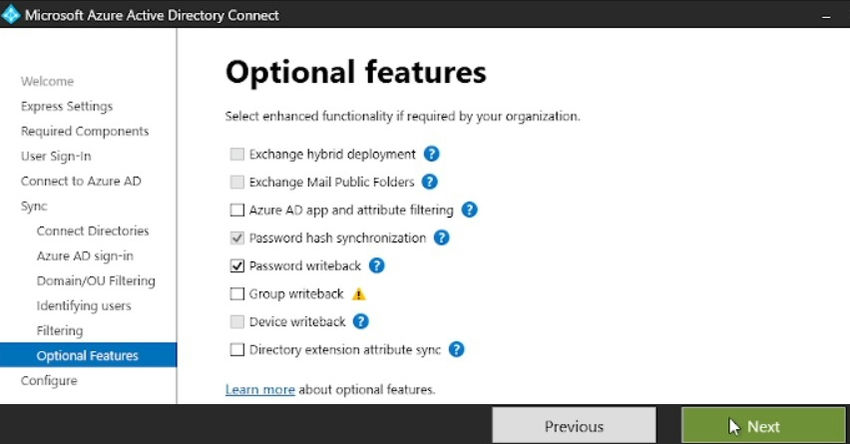Image resolution: width=850 pixels, height=444 pixels.
Task: Open the Express Settings step
Action: pos(67,106)
